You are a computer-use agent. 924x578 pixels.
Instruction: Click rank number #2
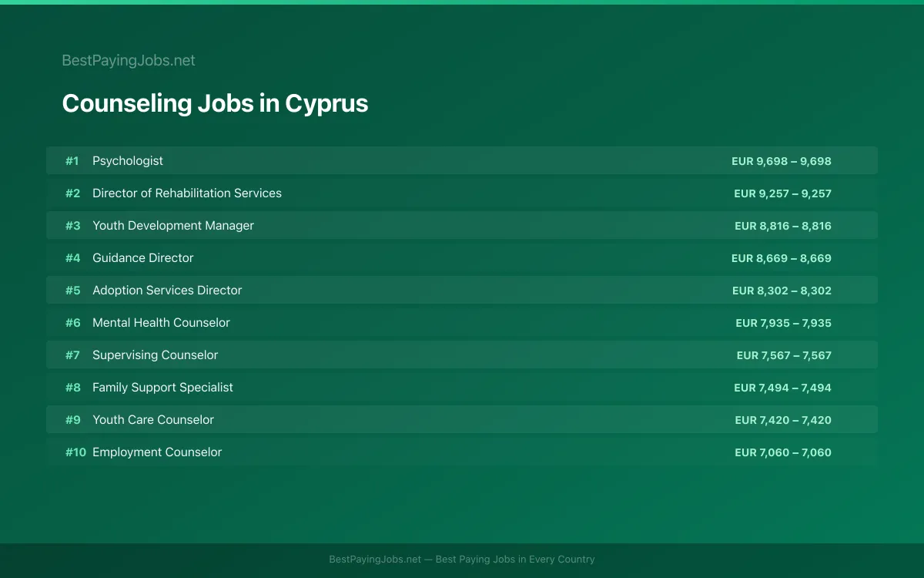click(x=72, y=193)
